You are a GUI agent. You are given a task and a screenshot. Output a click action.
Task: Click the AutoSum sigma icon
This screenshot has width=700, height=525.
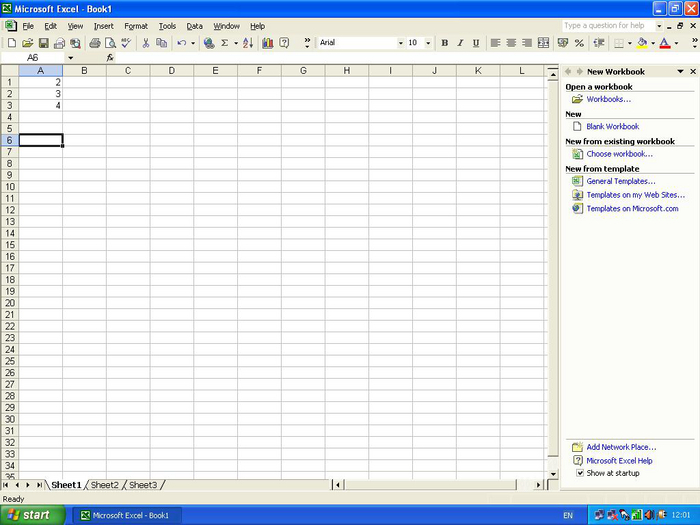coord(224,43)
